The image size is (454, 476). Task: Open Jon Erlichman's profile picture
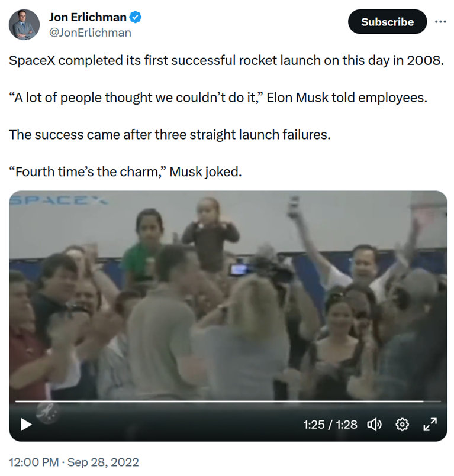coord(25,25)
